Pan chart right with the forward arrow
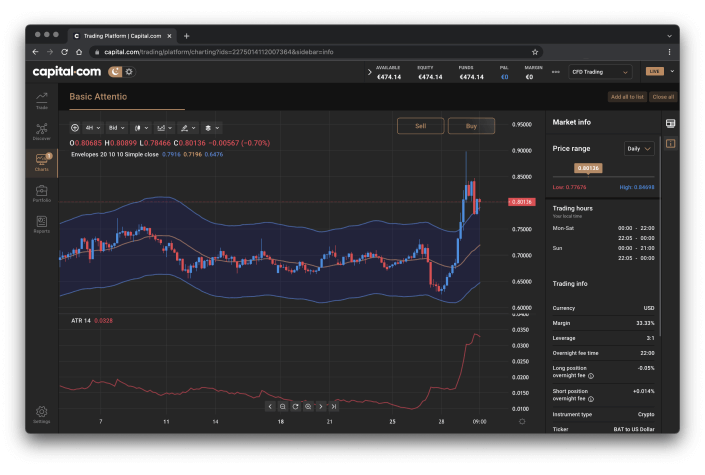The width and height of the screenshot is (705, 475). point(321,407)
